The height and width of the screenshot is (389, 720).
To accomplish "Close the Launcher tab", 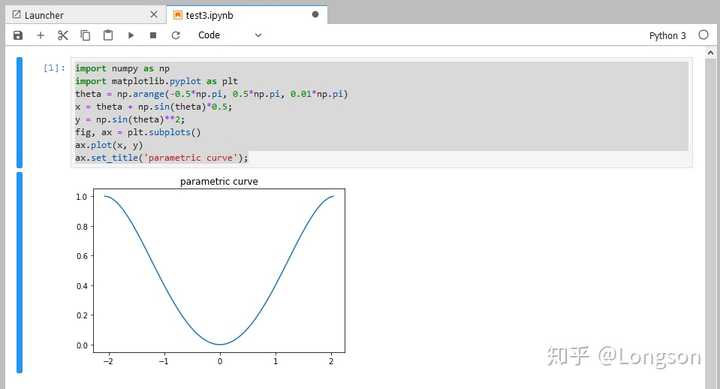I will 154,15.
